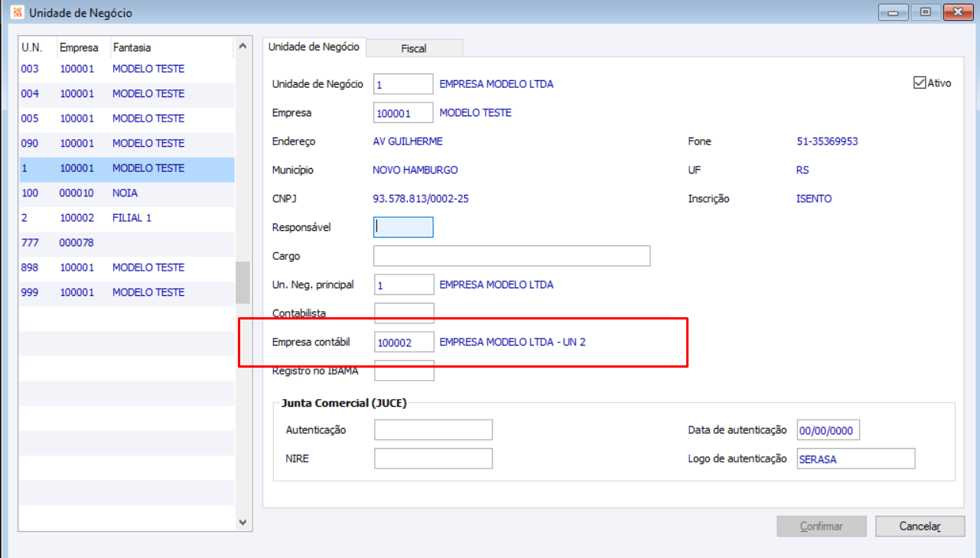Click the Cancelar button

point(920,526)
